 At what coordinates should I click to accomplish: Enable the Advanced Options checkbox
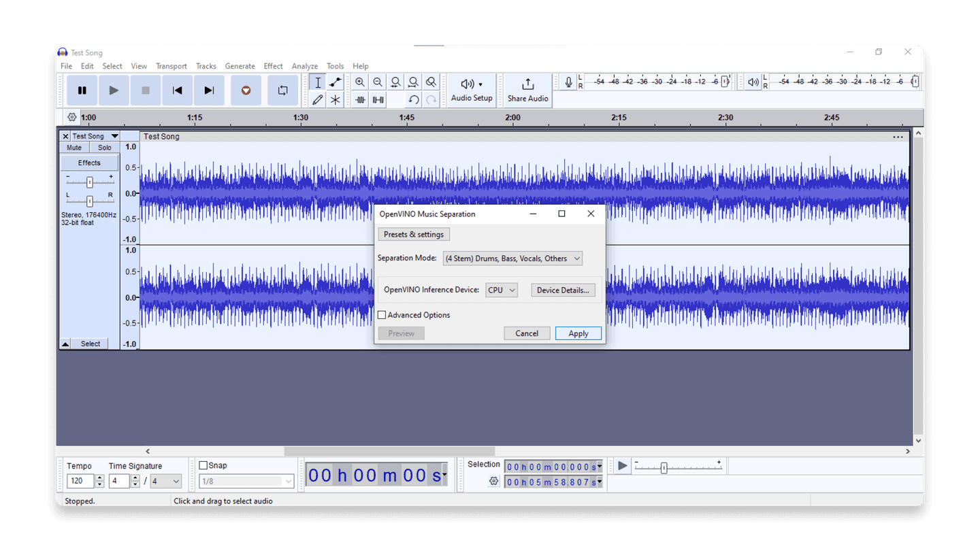(382, 315)
